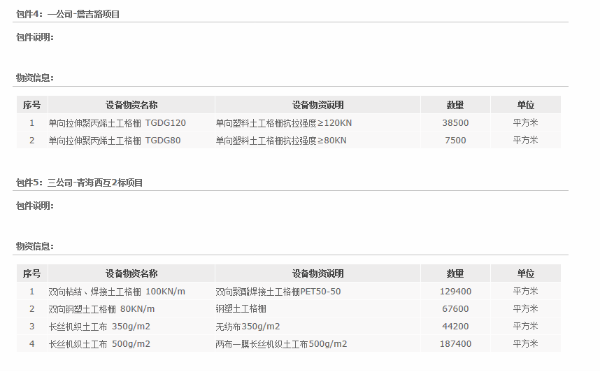Click the 包件5 三公司 heading
The height and width of the screenshot is (371, 600).
tap(79, 183)
